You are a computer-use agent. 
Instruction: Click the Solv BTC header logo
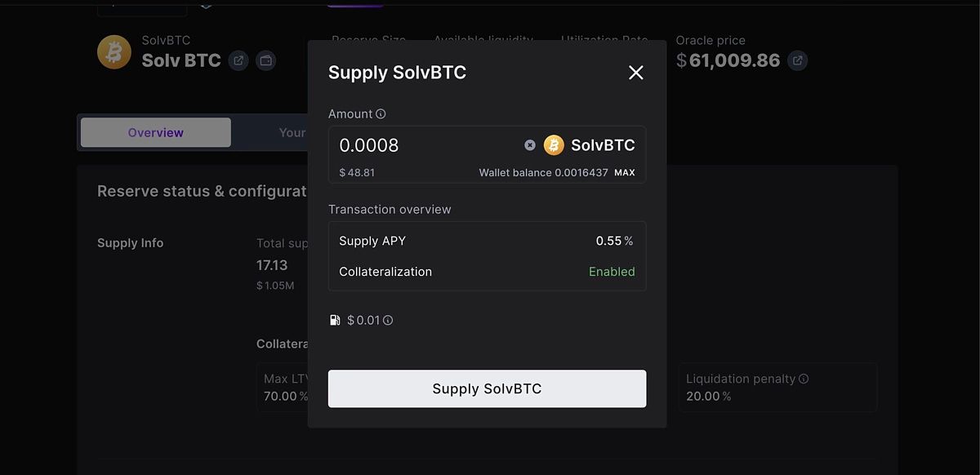[x=114, y=51]
